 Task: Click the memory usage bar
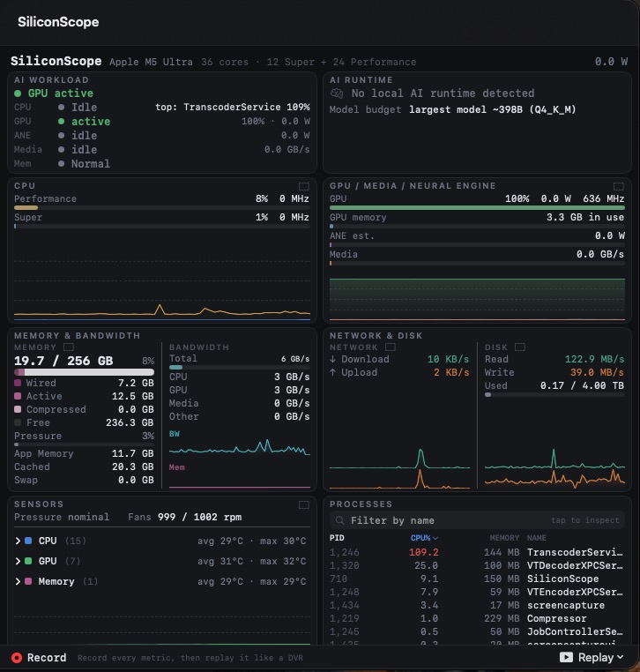pos(84,372)
